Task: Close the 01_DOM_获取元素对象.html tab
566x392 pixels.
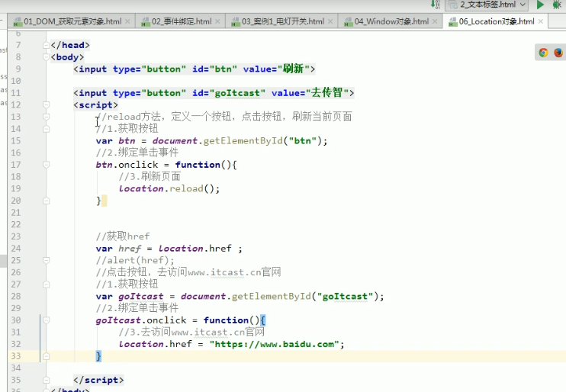Action: [127, 21]
